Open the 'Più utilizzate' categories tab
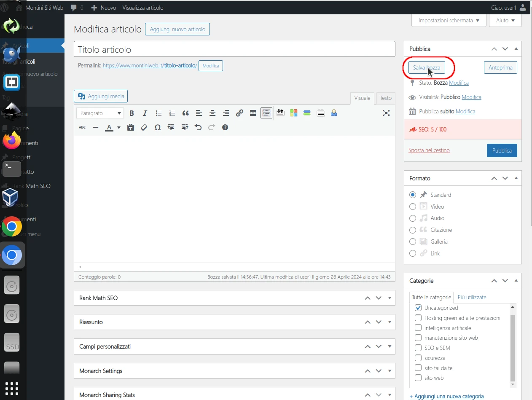Image resolution: width=532 pixels, height=400 pixels. [472, 297]
